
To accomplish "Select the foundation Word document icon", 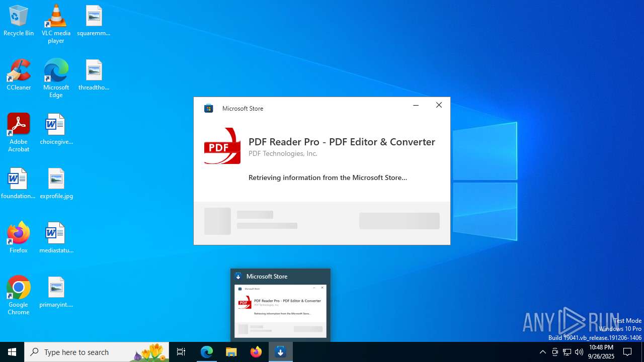I will pos(18,184).
